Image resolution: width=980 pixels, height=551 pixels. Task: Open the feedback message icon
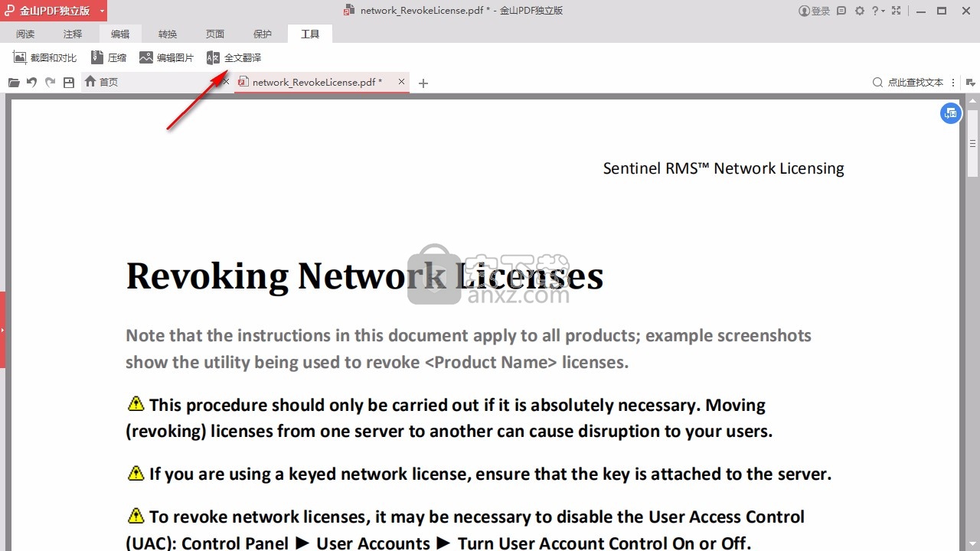point(841,11)
